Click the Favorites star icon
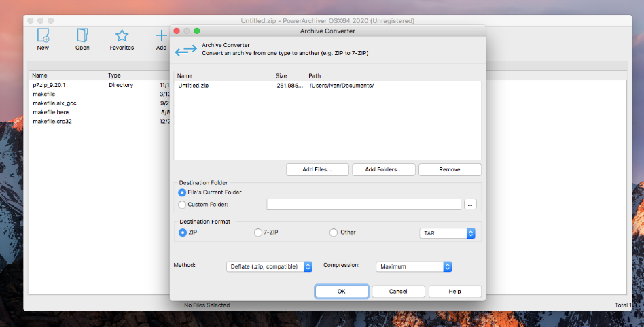The width and height of the screenshot is (644, 327). point(122,36)
